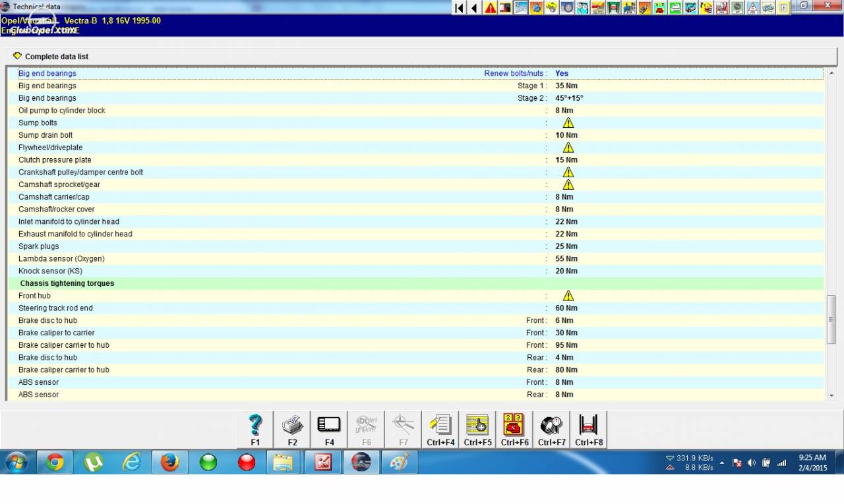Click red warning triangle in top toolbar
Screen dimensions: 844x504
pos(490,8)
